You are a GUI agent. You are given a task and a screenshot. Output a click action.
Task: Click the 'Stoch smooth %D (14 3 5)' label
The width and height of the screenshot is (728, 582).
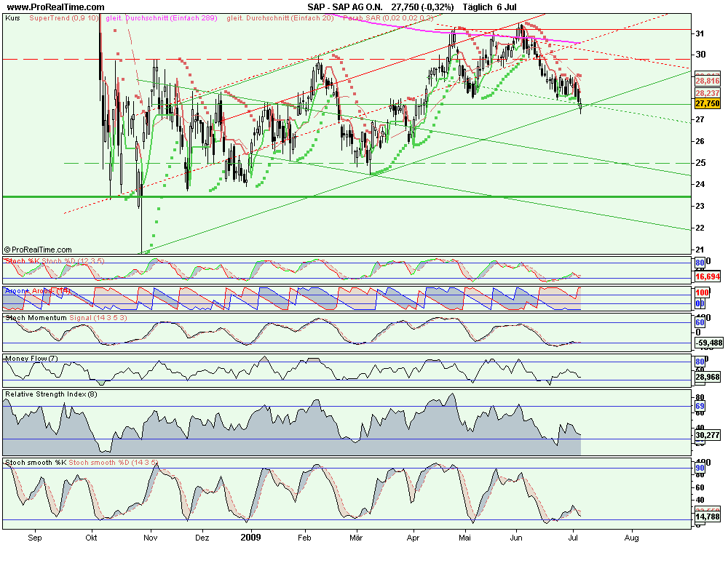click(114, 462)
